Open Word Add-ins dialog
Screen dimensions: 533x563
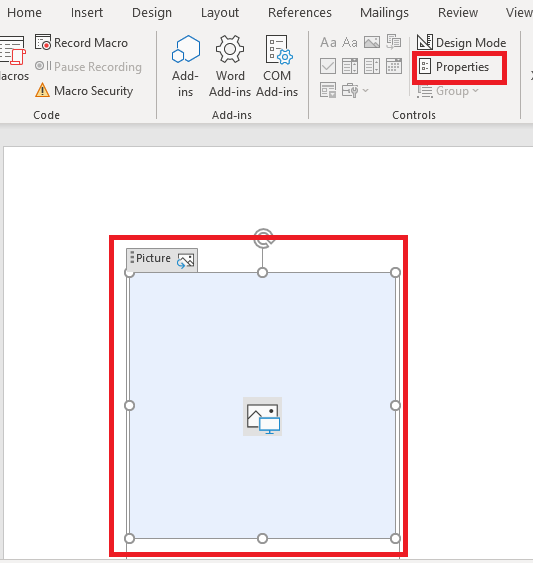[230, 66]
